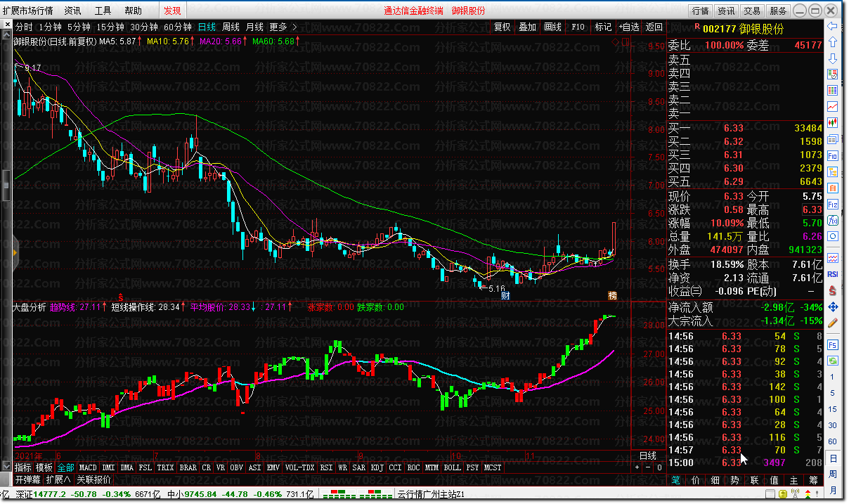This screenshot has height=504, width=849.
Task: Click the red-green market breadth bars in status bar
Action: click(x=357, y=493)
